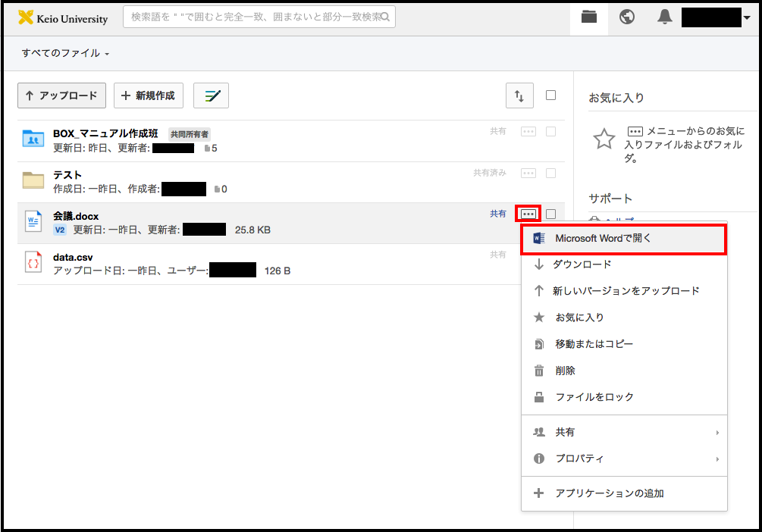Click the アップロード button

point(61,95)
